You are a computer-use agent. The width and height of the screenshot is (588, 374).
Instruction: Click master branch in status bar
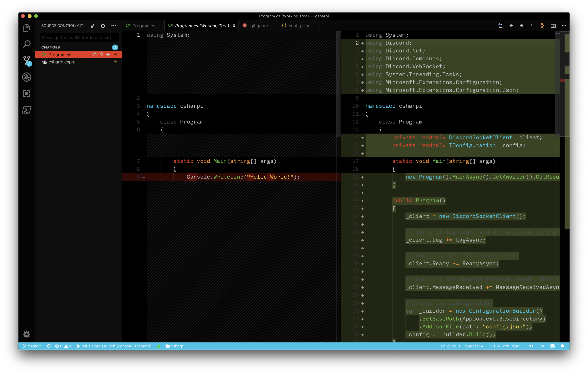tap(32, 346)
